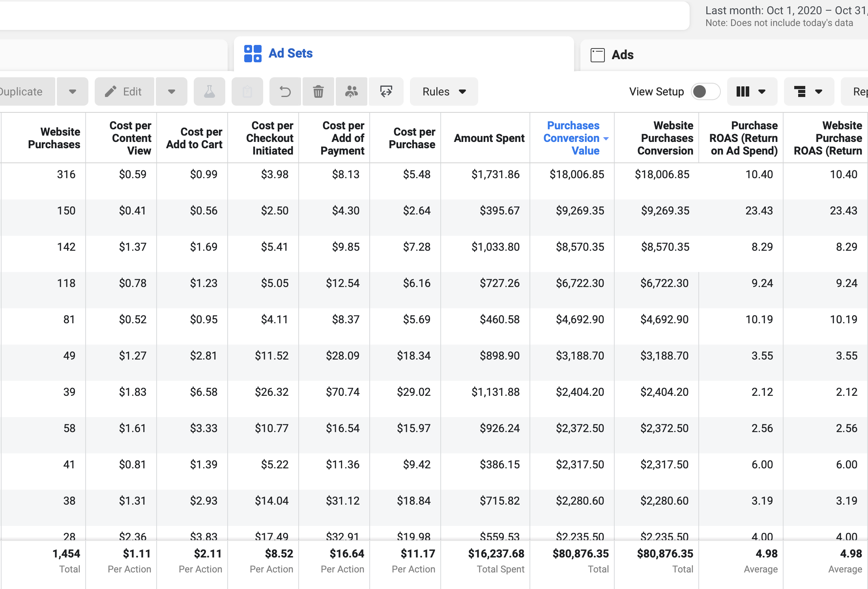Viewport: 868px width, 589px height.
Task: Click the clipboard paste icon
Action: pyautogui.click(x=247, y=91)
